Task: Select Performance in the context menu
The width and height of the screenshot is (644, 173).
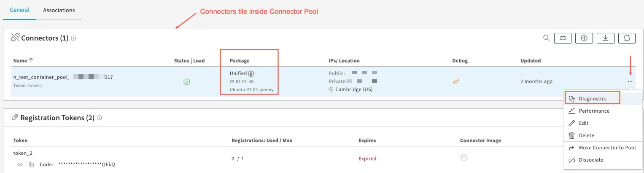Action: (x=594, y=111)
